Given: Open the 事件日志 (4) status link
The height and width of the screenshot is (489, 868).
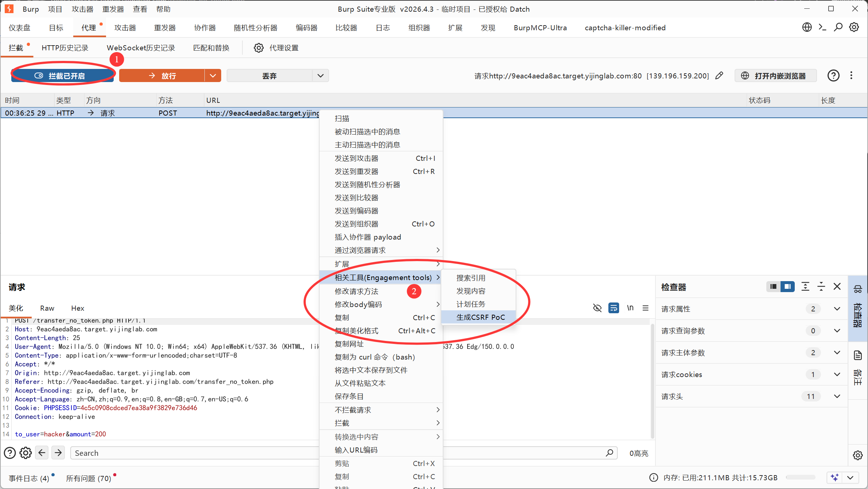Looking at the screenshot, I should click(29, 478).
